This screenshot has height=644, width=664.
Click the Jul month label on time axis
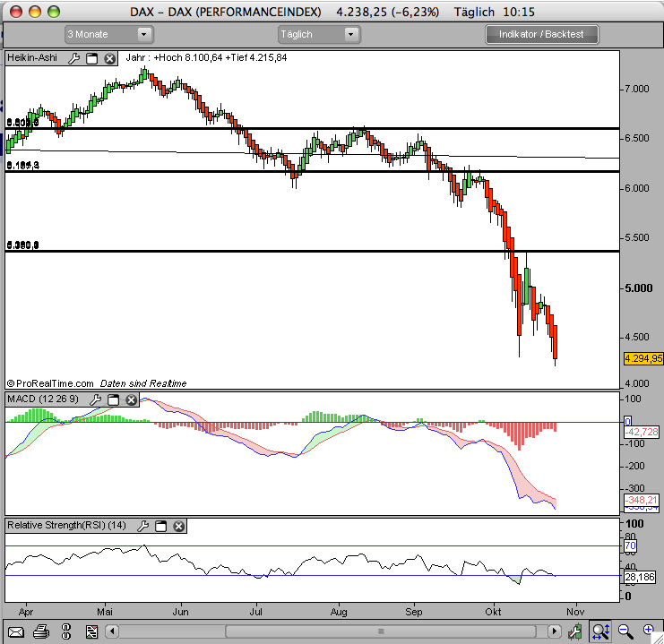pos(255,612)
